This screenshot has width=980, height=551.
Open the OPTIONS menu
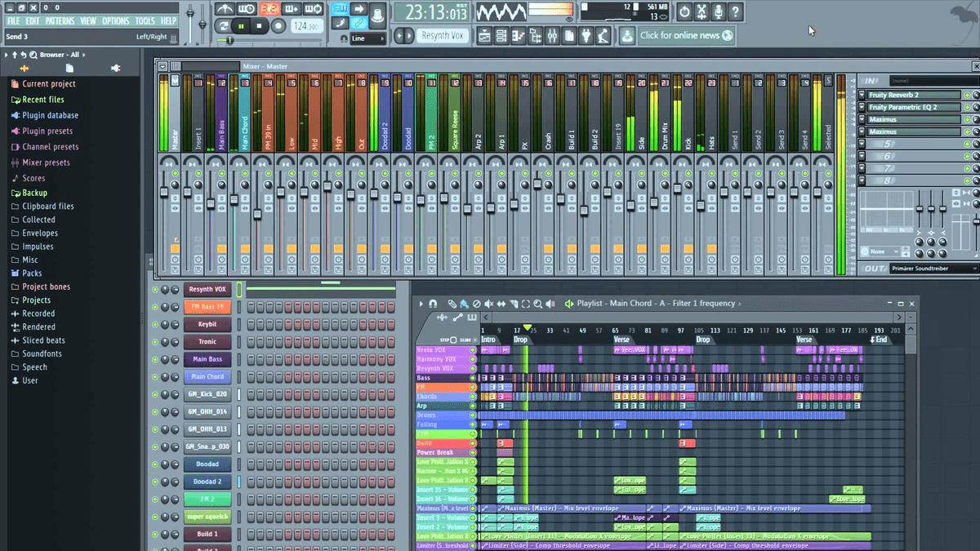click(115, 20)
